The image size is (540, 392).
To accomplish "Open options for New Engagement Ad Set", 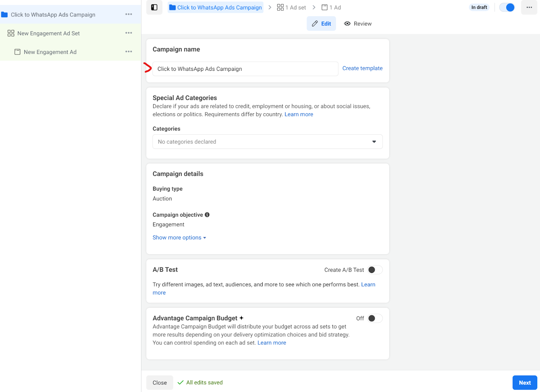I will (129, 33).
